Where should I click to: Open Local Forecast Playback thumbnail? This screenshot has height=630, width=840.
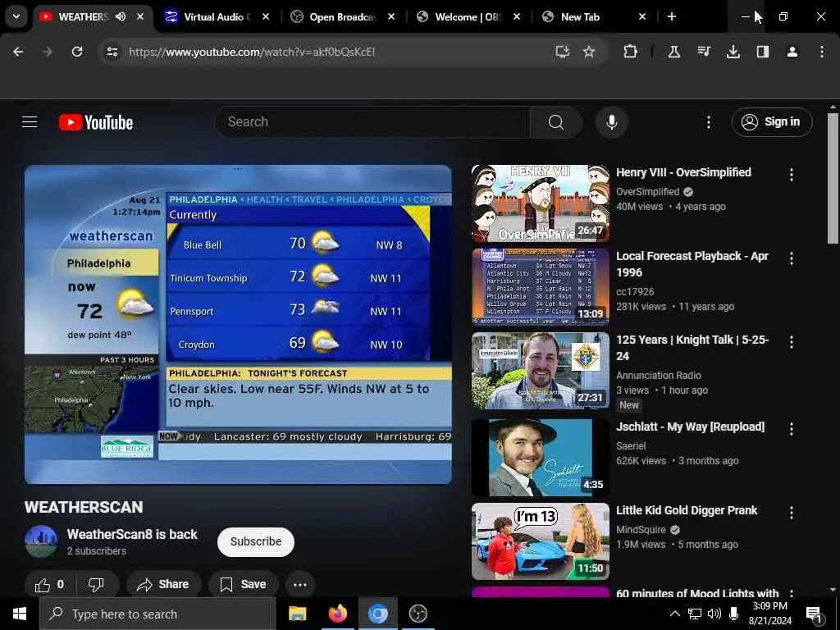[x=540, y=286]
